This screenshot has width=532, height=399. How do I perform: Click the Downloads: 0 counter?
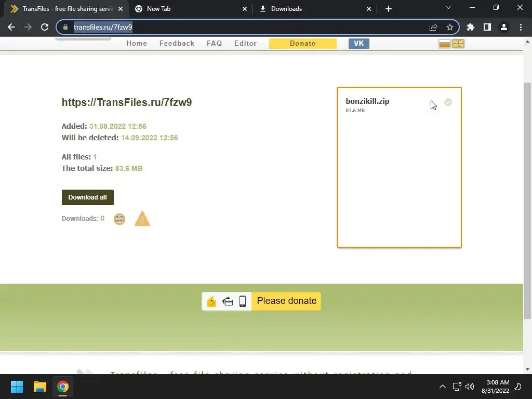[83, 219]
